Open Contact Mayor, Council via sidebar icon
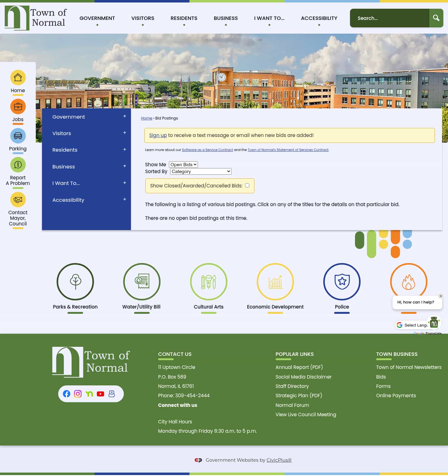The width and height of the screenshot is (448, 476). (x=18, y=200)
